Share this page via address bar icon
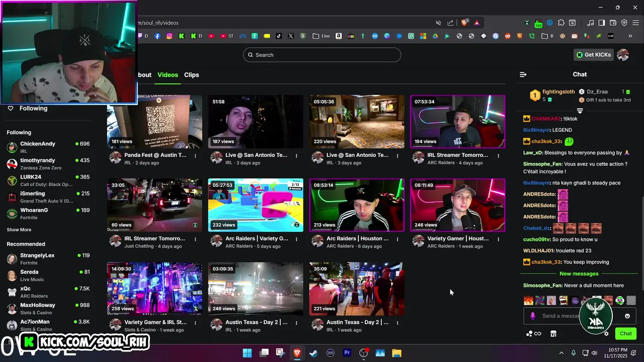Screen dimensions: 644x362 point(450,23)
